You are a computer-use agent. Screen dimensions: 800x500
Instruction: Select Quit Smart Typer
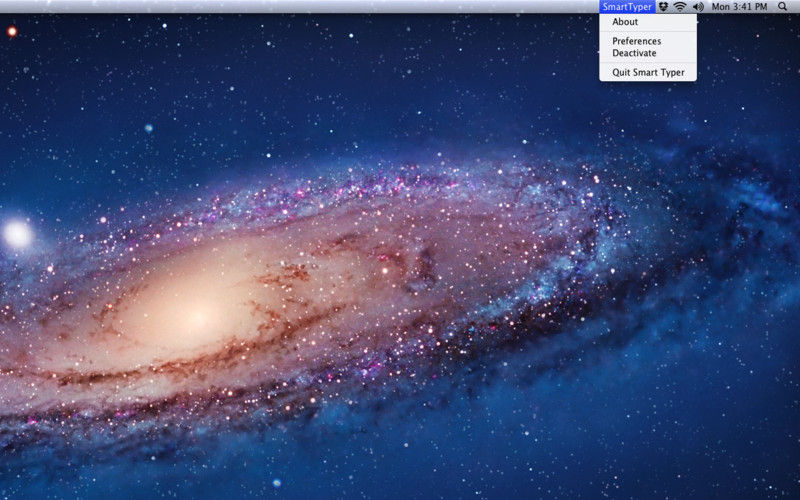648,72
